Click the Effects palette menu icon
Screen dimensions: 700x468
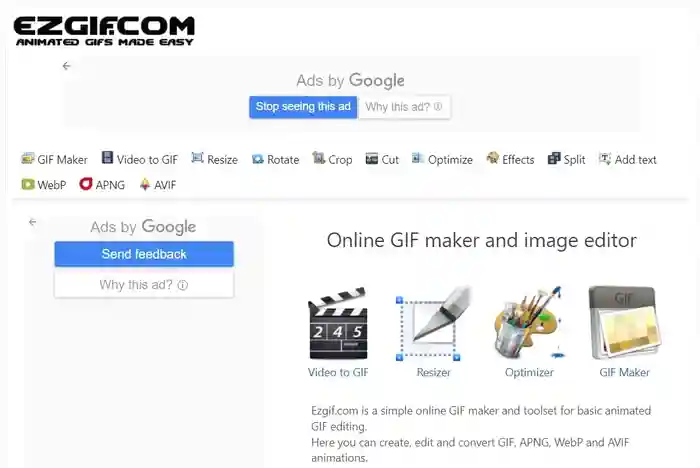point(492,158)
